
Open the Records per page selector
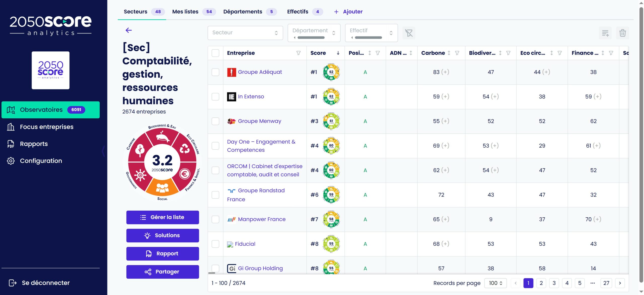click(x=495, y=283)
